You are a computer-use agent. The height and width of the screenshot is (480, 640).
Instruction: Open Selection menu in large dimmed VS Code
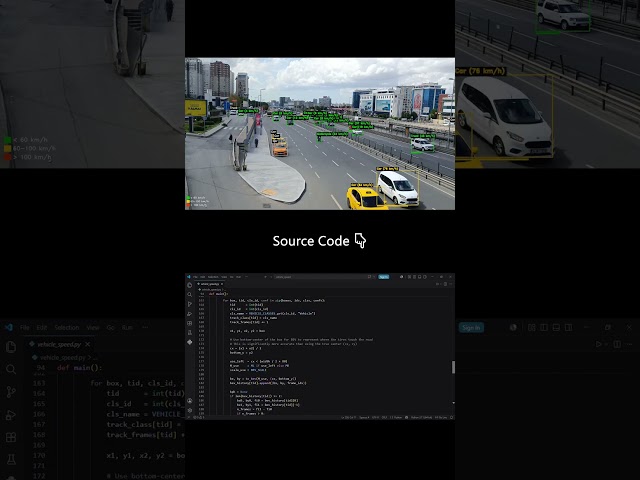coord(67,327)
